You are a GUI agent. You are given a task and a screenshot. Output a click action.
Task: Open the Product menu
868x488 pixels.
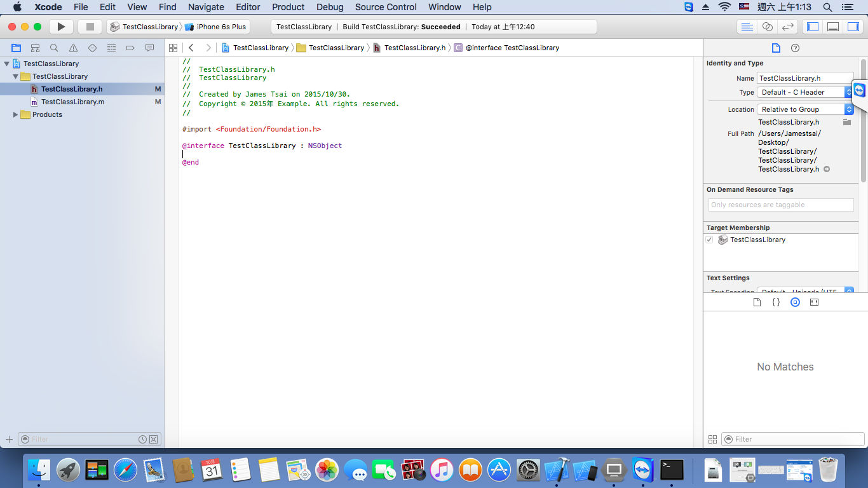click(x=288, y=7)
